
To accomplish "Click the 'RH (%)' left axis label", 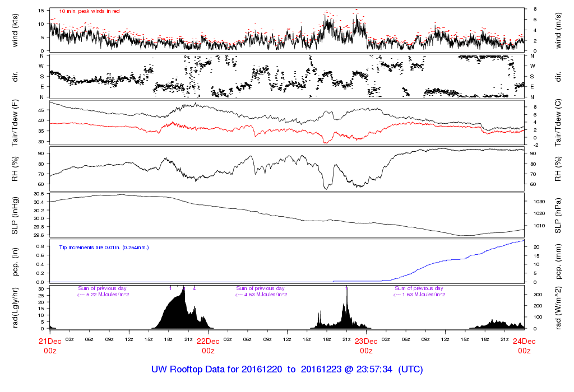I will coord(15,169).
